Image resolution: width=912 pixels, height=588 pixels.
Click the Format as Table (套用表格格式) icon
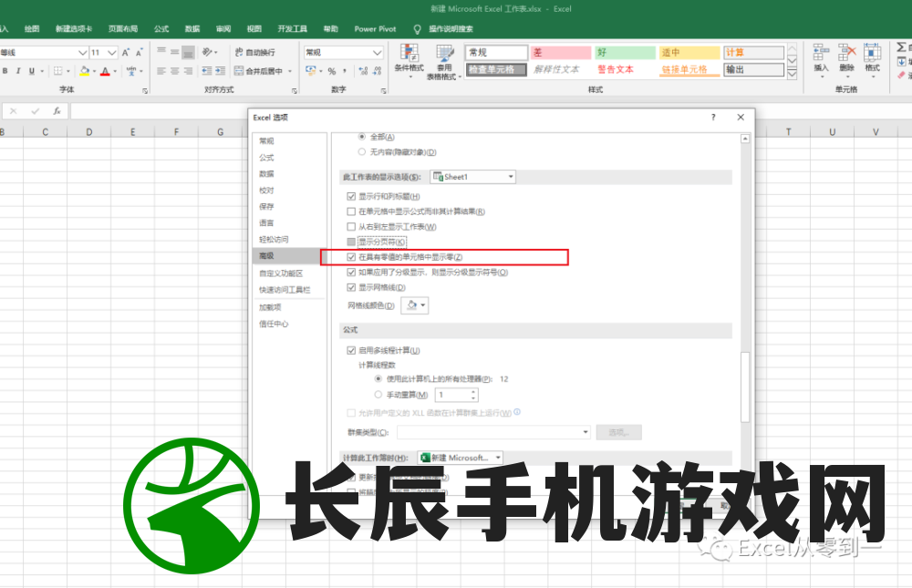pyautogui.click(x=444, y=57)
